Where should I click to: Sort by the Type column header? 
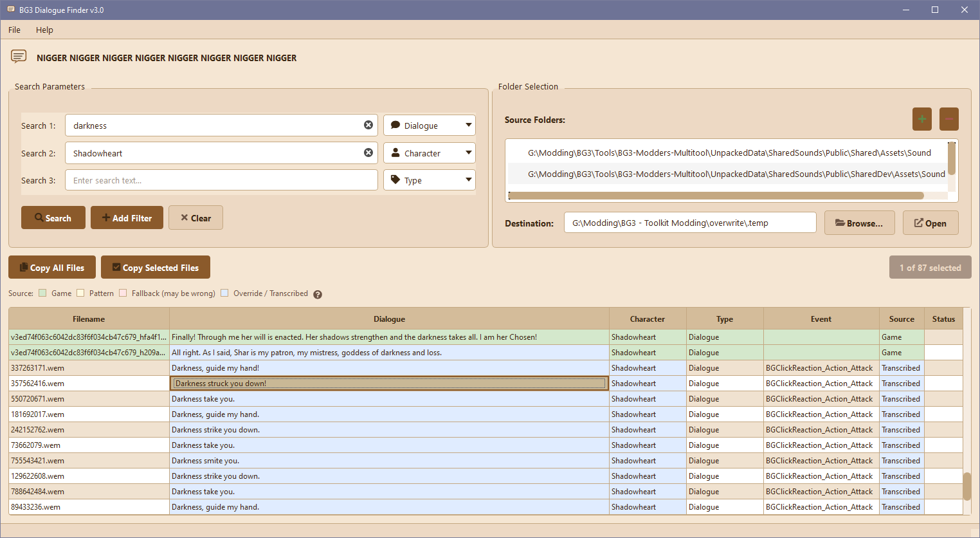[725, 319]
